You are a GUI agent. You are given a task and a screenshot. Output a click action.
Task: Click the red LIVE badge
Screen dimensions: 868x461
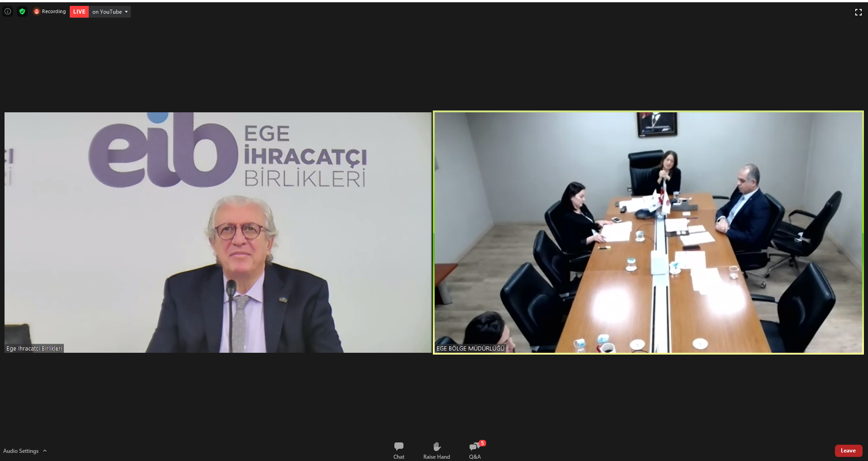coord(79,12)
